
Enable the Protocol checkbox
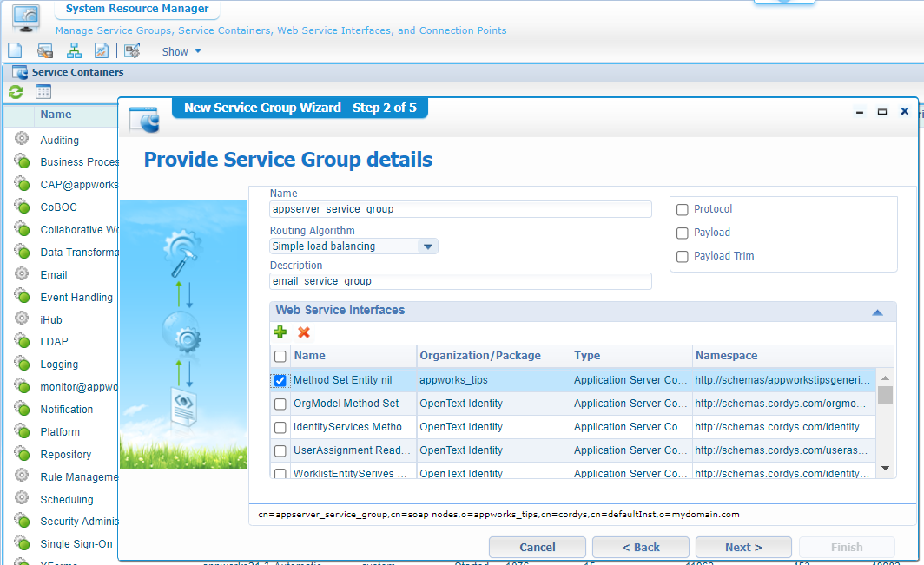point(683,209)
